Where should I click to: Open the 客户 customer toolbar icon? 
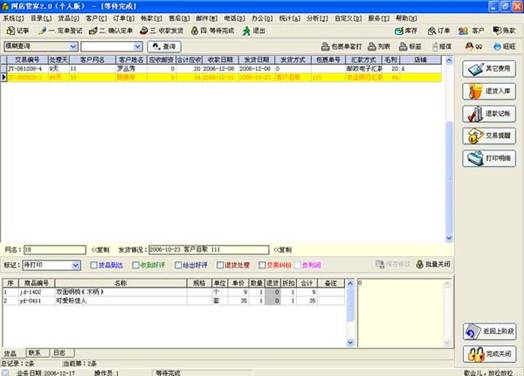463,31
